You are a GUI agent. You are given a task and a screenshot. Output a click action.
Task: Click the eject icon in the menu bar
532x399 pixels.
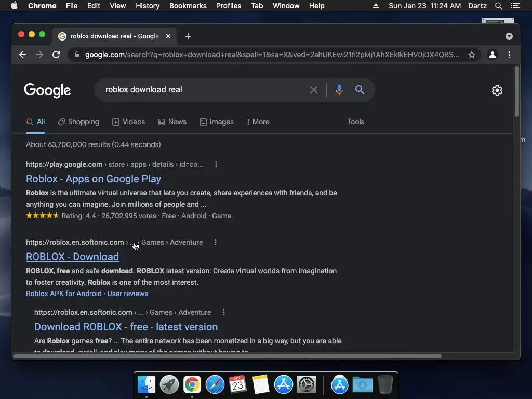[376, 6]
